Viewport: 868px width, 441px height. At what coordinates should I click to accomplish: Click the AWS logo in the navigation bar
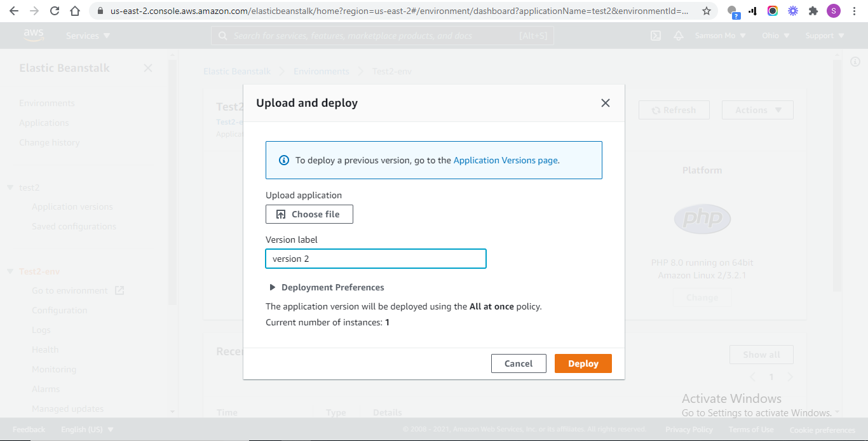(x=33, y=35)
